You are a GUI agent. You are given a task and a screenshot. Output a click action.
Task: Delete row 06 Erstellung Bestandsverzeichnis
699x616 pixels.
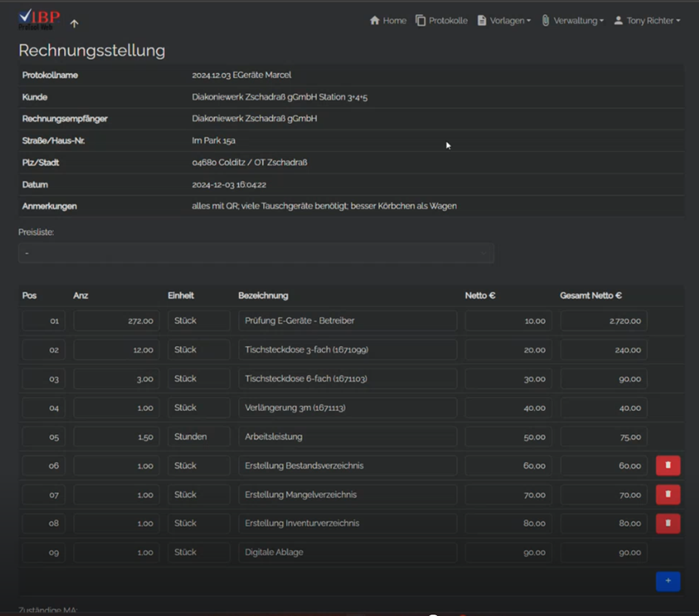pyautogui.click(x=667, y=466)
